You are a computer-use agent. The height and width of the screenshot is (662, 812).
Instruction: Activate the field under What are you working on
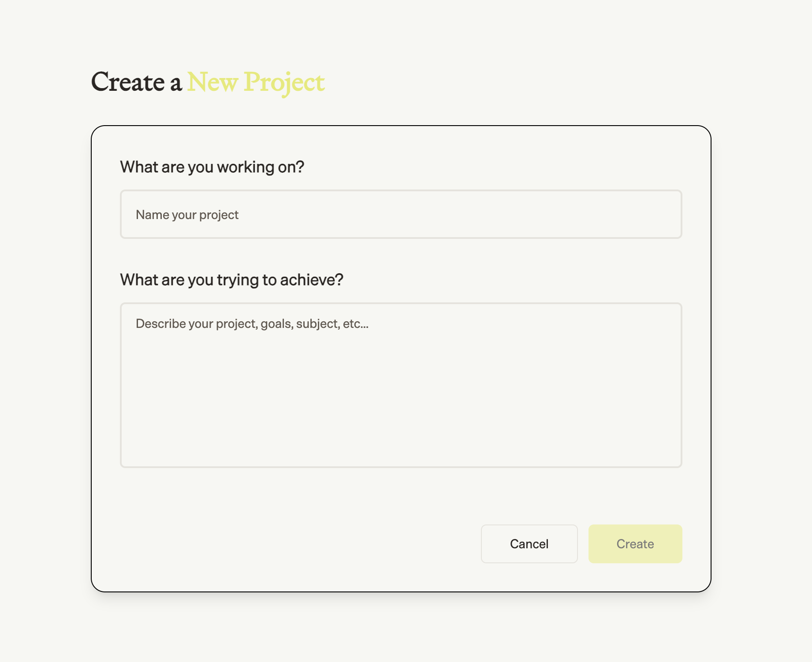coord(400,214)
